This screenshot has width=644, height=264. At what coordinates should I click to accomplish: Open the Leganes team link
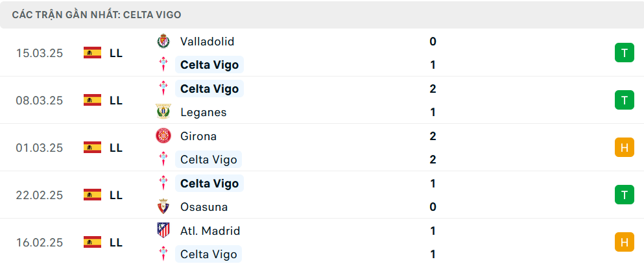click(203, 112)
